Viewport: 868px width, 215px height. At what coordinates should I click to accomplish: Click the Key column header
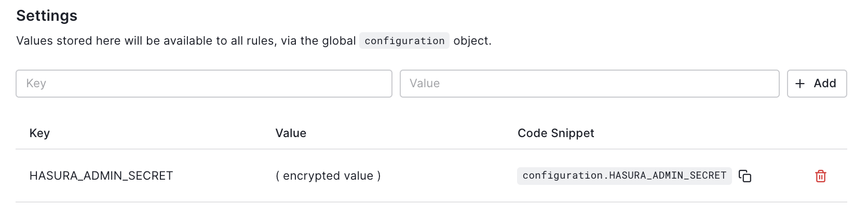point(39,133)
